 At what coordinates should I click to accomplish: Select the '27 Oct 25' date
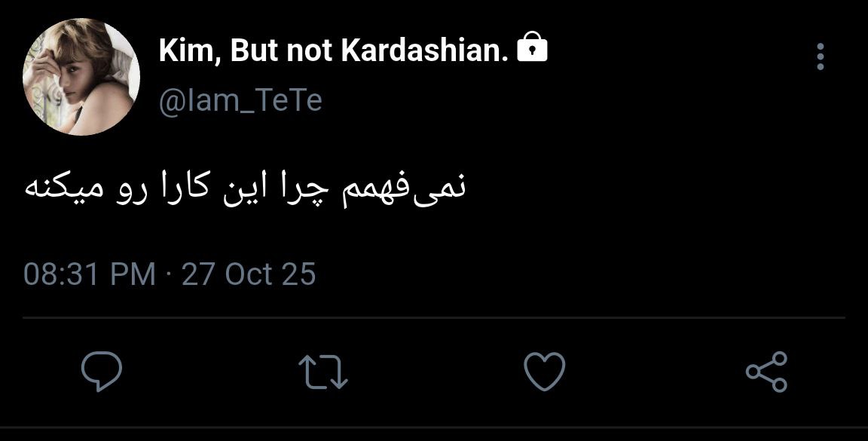249,274
